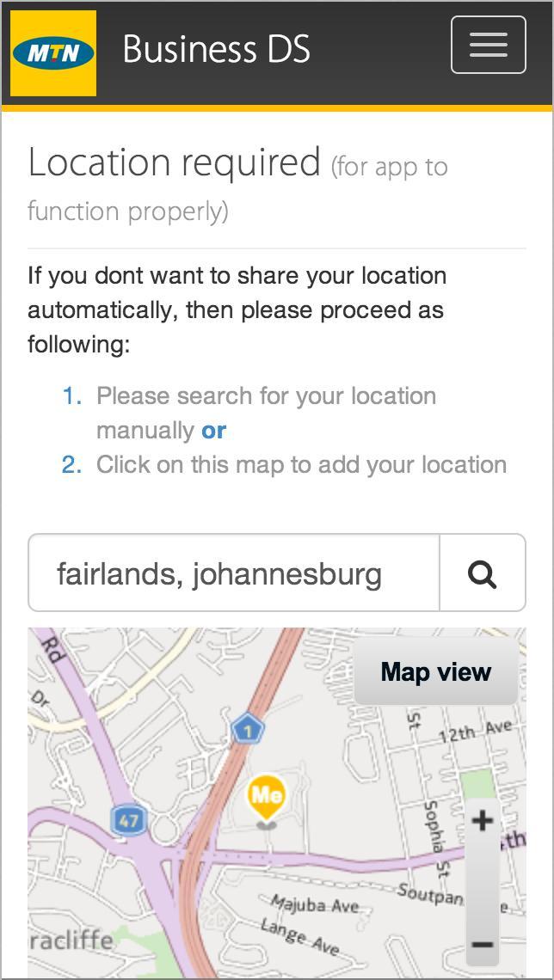Click the route 47 road shield
Viewport: 554px width, 980px height.
coord(128,821)
